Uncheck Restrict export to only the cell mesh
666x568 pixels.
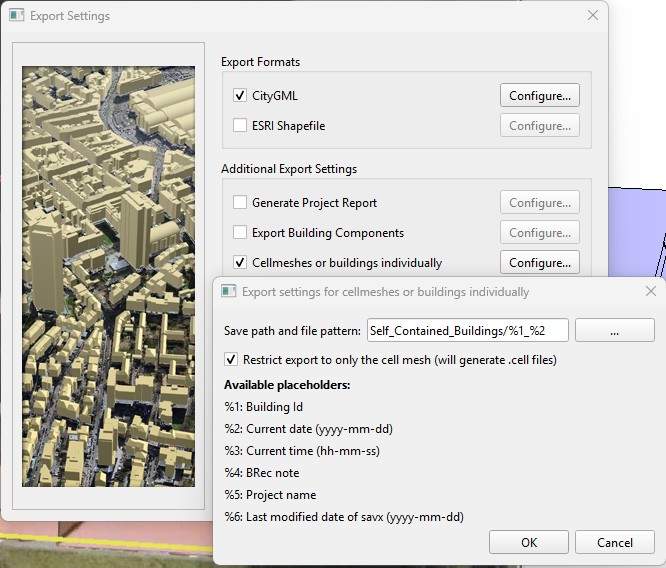click(232, 360)
